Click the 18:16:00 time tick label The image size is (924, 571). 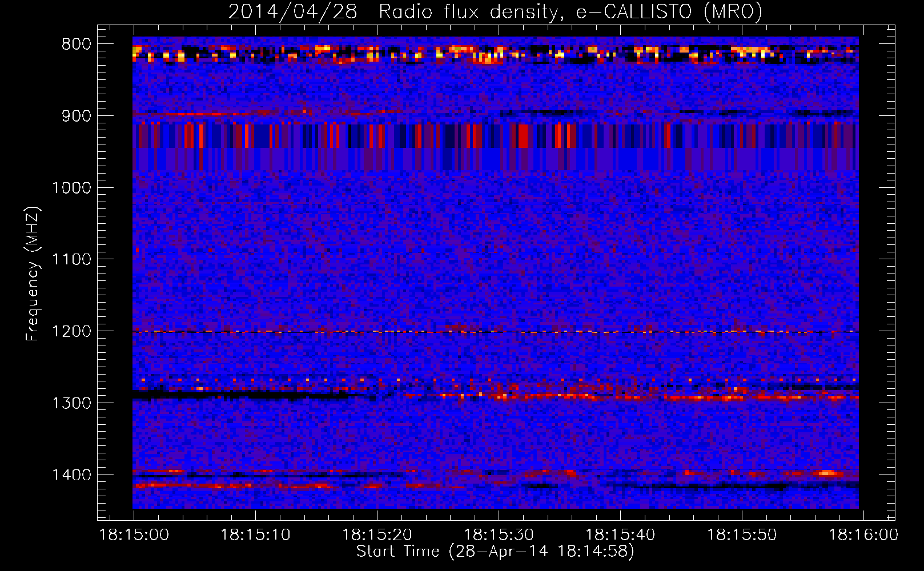pyautogui.click(x=863, y=535)
